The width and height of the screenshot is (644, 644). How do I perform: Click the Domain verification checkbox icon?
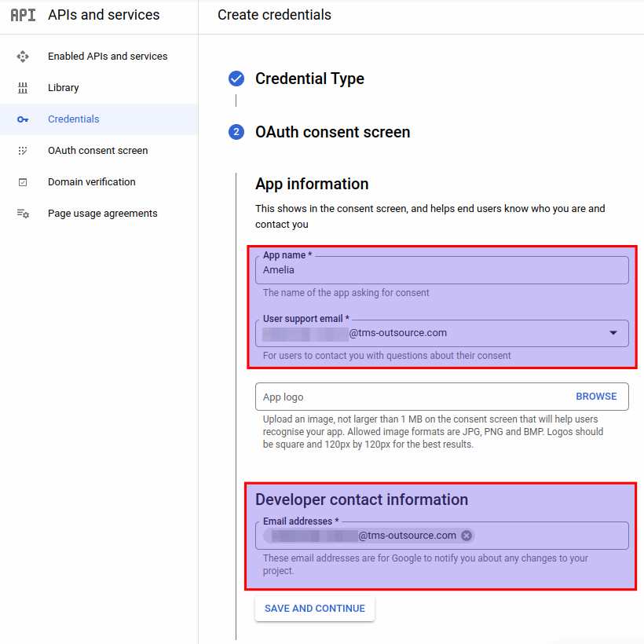click(23, 182)
